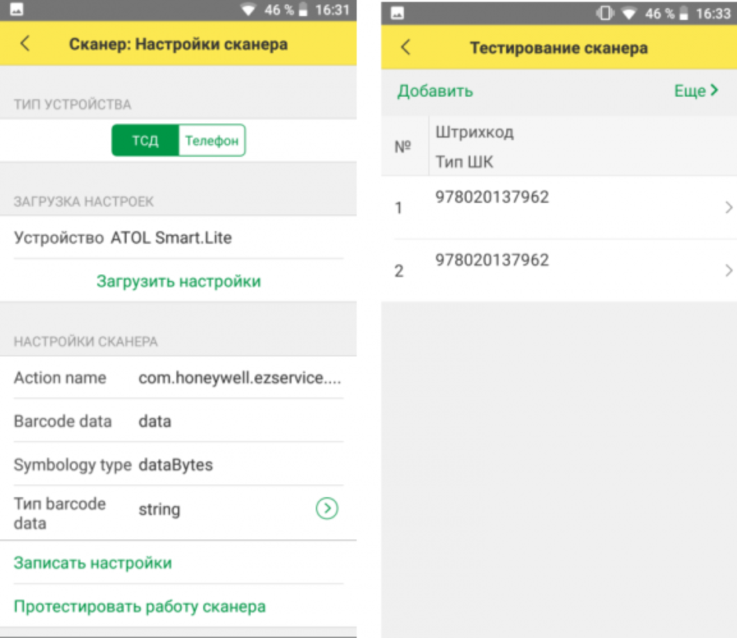This screenshot has width=737, height=638.
Task: Edit the Action name field
Action: pos(179,378)
